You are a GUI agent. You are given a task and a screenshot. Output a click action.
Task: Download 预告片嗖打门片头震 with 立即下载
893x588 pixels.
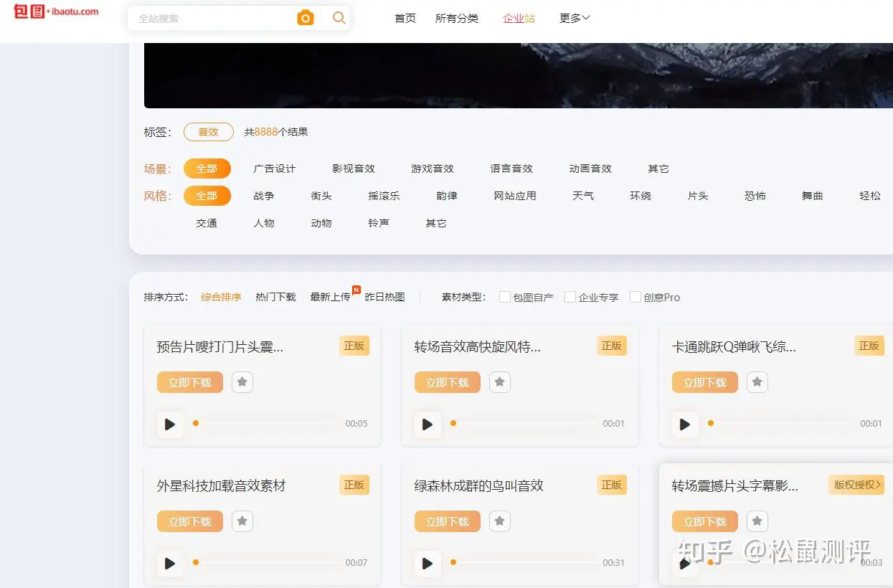click(x=190, y=382)
